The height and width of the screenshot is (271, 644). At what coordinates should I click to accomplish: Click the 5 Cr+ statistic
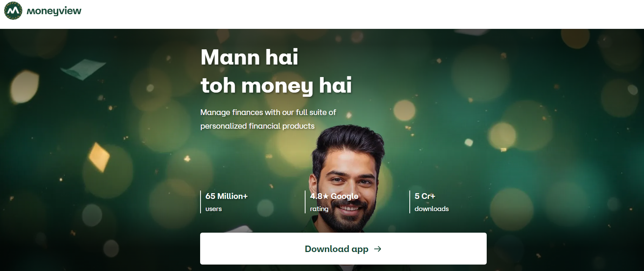click(425, 196)
